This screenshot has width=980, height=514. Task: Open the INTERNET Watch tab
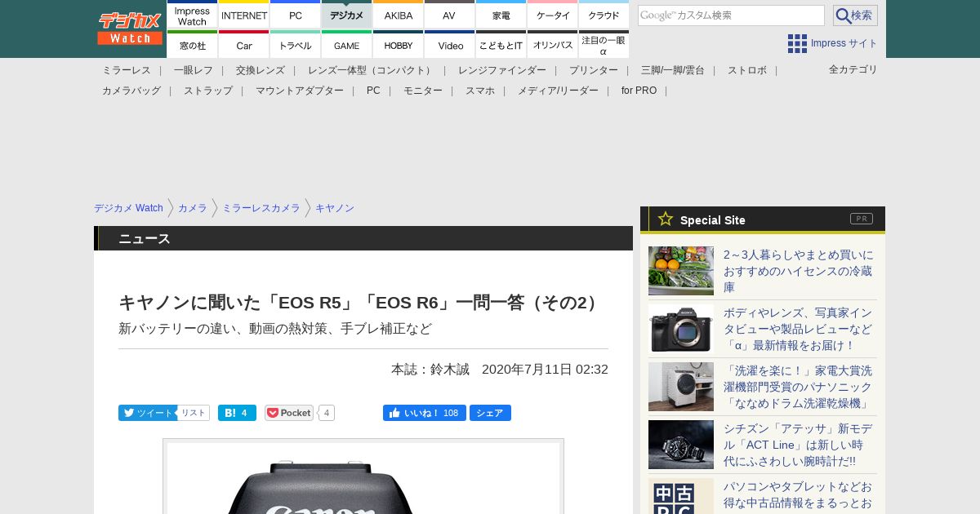(x=244, y=15)
